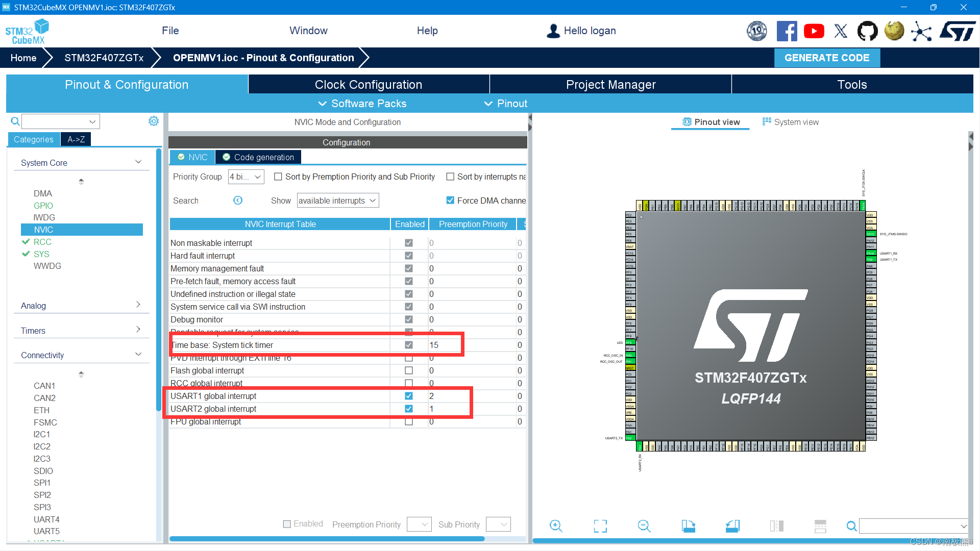Toggle Sort by Premption Priority checkbox
980x551 pixels.
278,177
